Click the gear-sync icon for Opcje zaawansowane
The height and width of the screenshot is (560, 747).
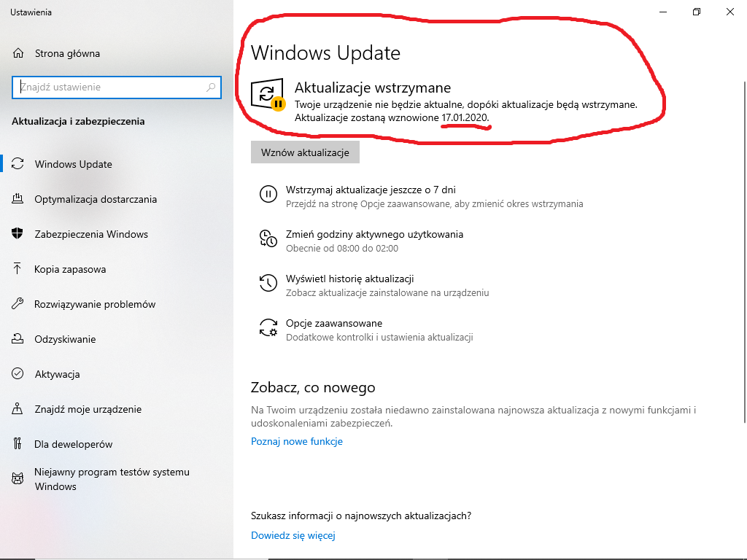(268, 327)
